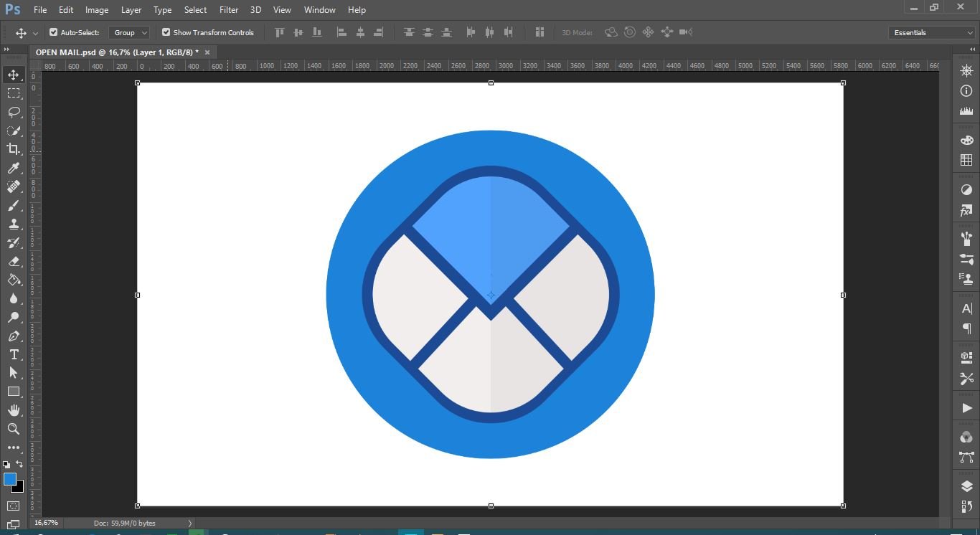980x535 pixels.
Task: Toggle the Auto-Select checkbox
Action: click(53, 32)
